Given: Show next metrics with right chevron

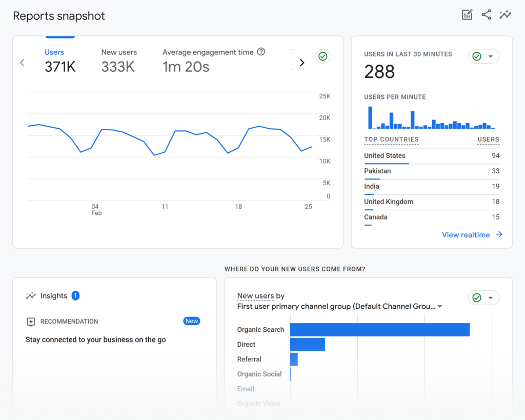Looking at the screenshot, I should pos(302,63).
